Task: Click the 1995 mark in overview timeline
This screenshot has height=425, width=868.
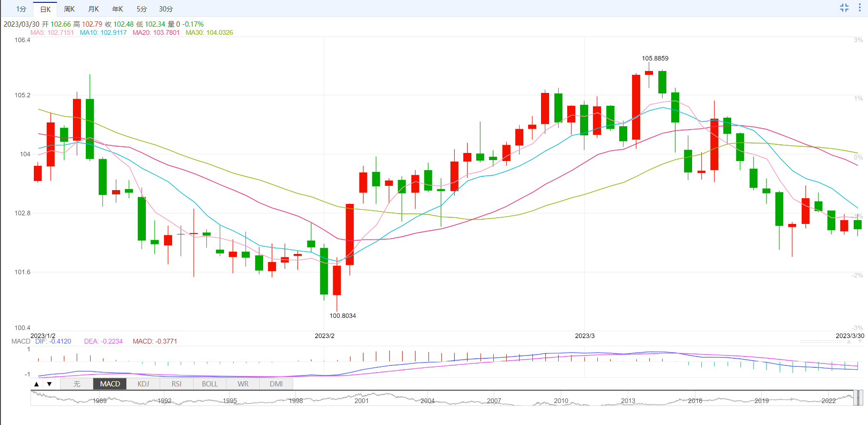Action: (x=230, y=401)
